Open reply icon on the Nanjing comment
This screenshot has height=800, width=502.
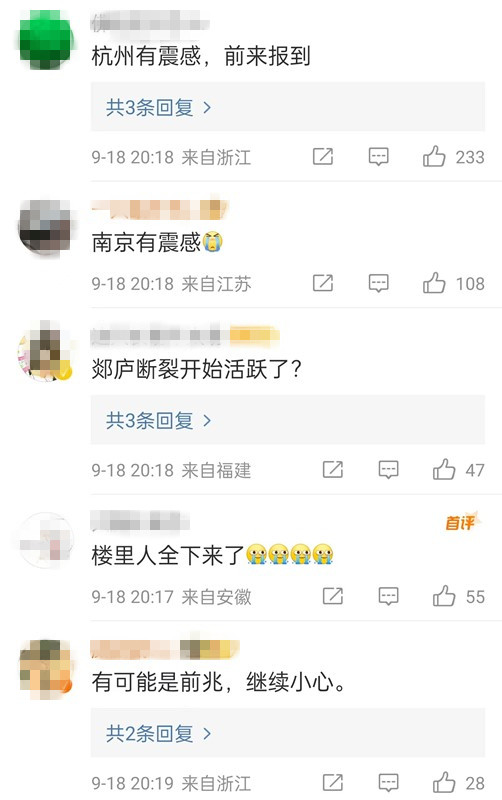coord(379,283)
